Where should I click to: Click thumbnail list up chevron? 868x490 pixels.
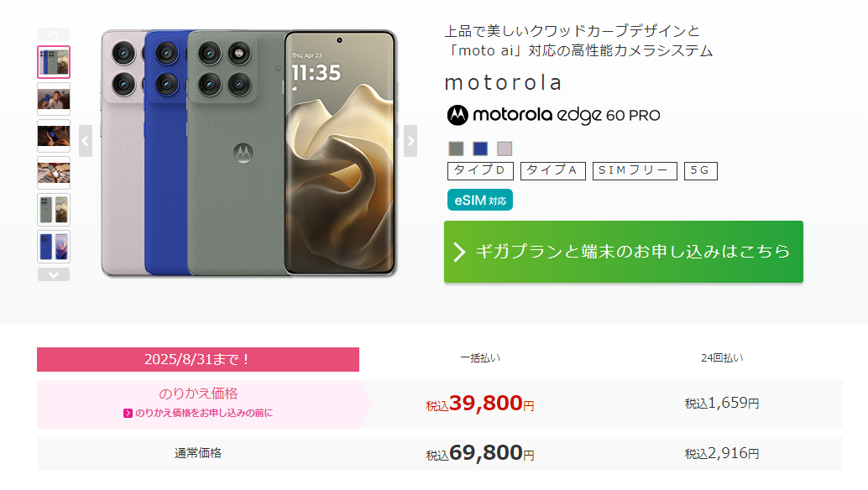click(54, 34)
